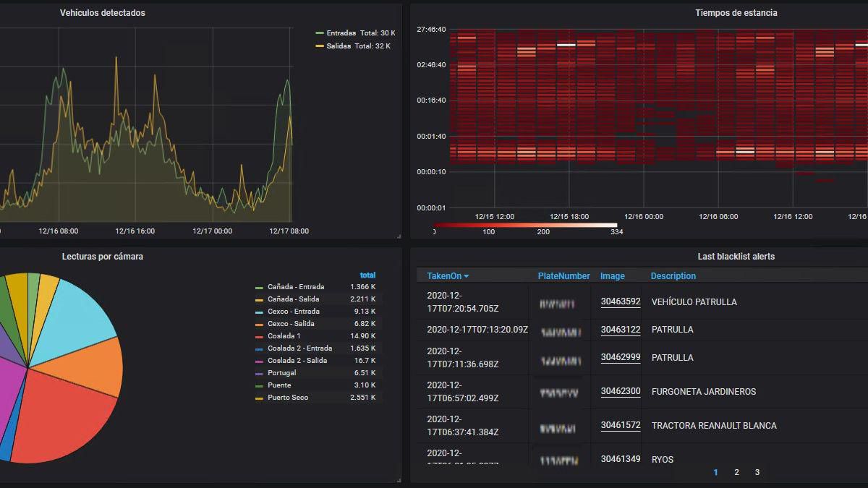This screenshot has width=868, height=488.
Task: Sort table by Description column
Action: click(x=673, y=276)
